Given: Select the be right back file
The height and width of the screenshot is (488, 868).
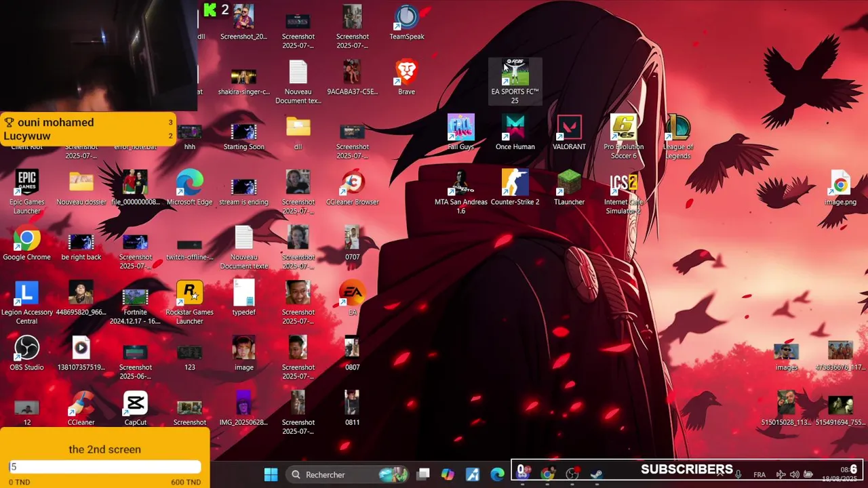Looking at the screenshot, I should click(81, 247).
